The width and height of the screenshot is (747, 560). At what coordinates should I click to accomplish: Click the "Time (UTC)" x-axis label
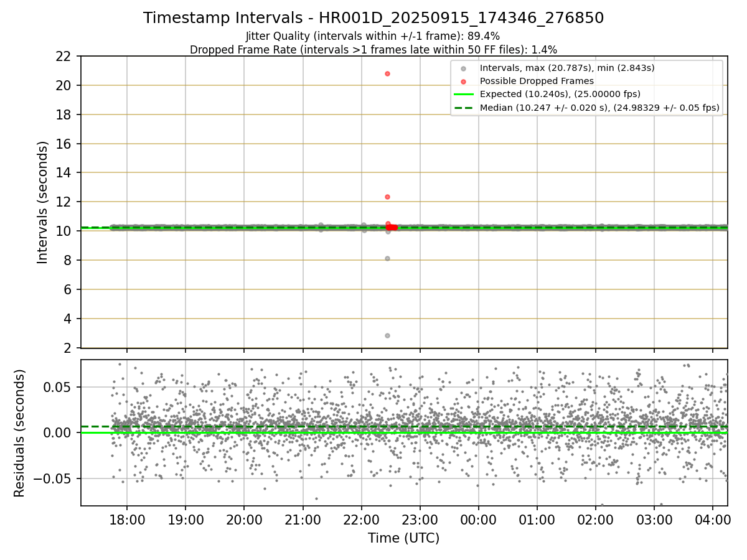click(x=403, y=538)
